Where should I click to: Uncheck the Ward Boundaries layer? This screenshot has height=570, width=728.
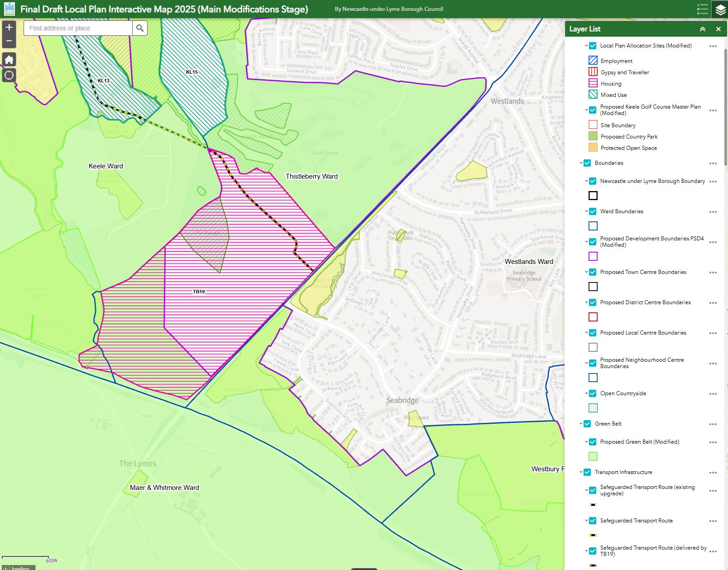tap(593, 211)
